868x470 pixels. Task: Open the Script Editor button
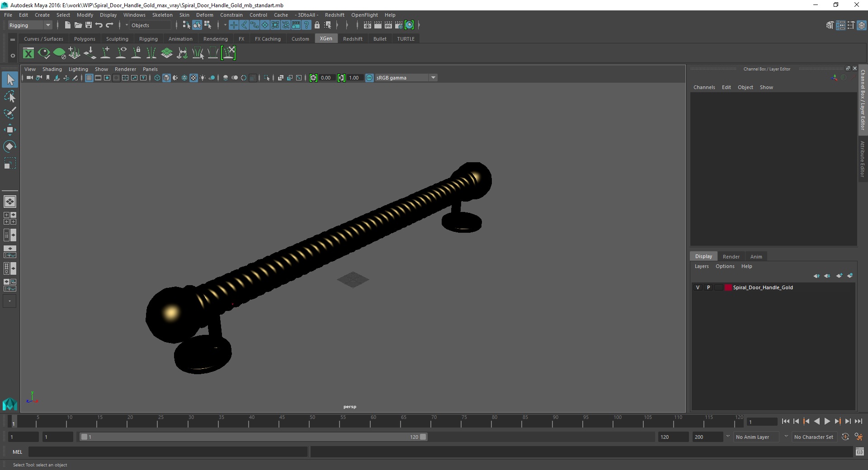(859, 451)
